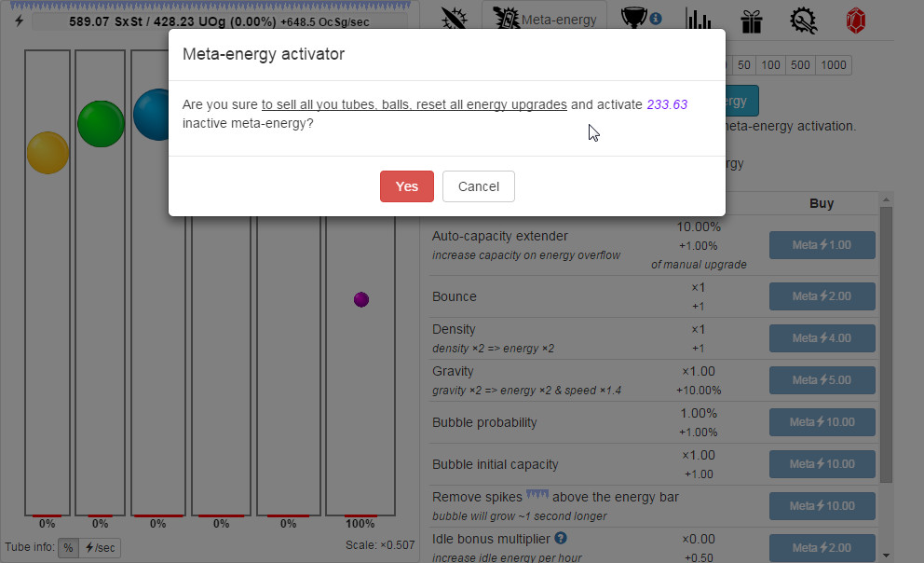Click the lightning bolt beside the energy bar
This screenshot has height=563, width=924.
click(18, 21)
